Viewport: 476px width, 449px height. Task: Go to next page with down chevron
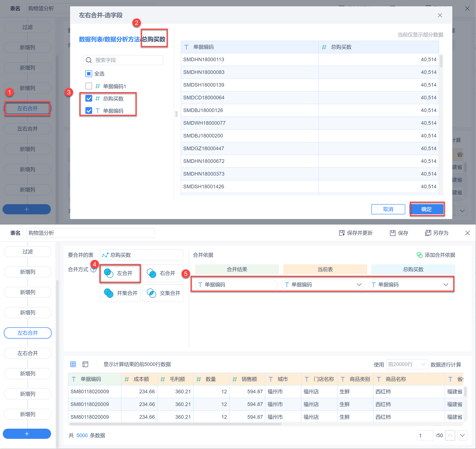click(x=462, y=435)
